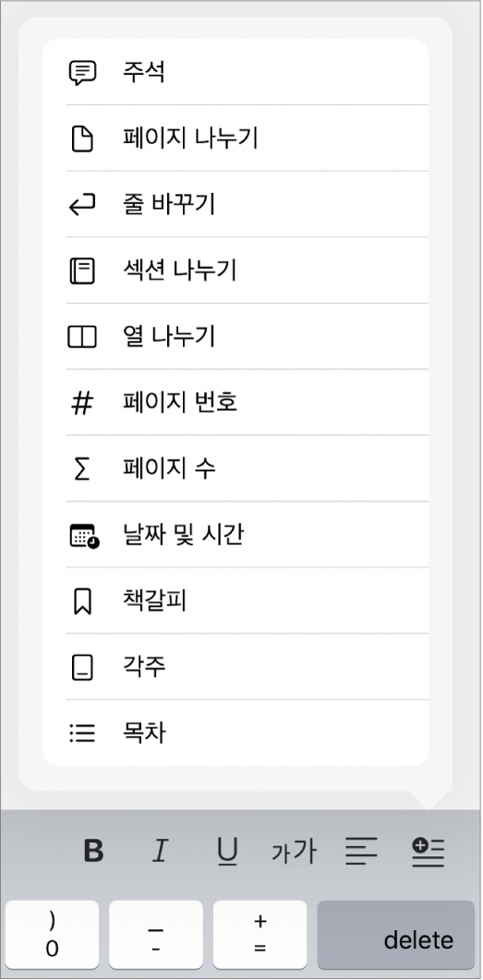Toggle italic formatting with I

[161, 852]
